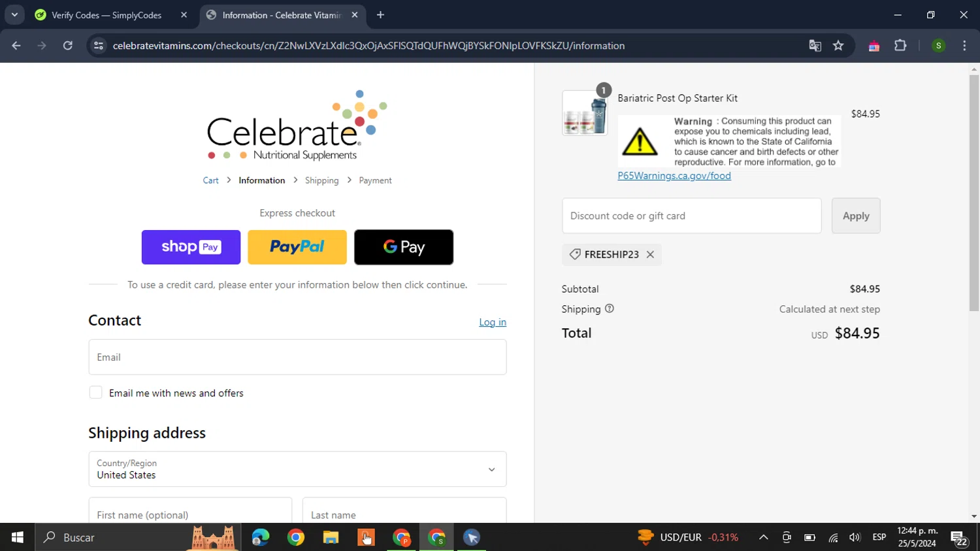Open the orange app icon in taskbar
The image size is (980, 551).
tap(366, 537)
